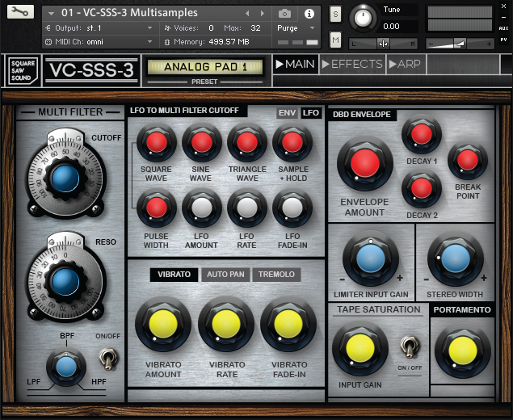Viewport: 513px width, 420px height.
Task: Select the ENV modulation button
Action: (287, 113)
